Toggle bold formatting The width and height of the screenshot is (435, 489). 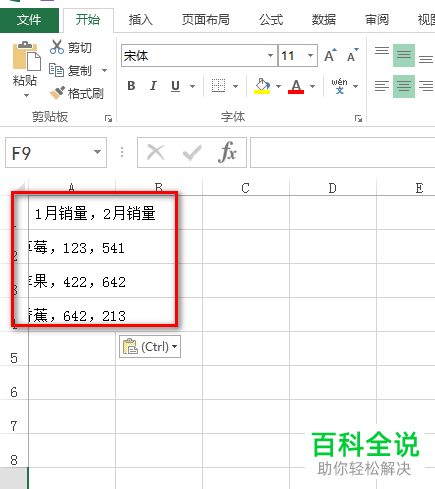[x=131, y=86]
